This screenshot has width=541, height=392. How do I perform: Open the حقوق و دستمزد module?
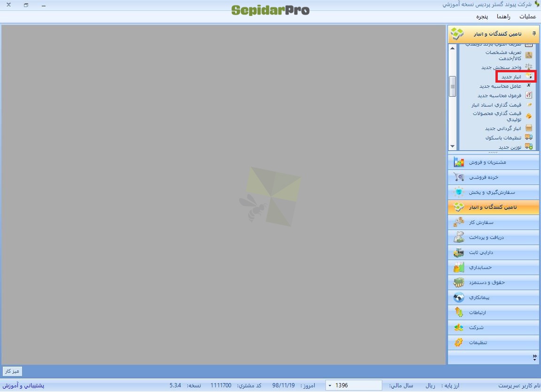(494, 282)
